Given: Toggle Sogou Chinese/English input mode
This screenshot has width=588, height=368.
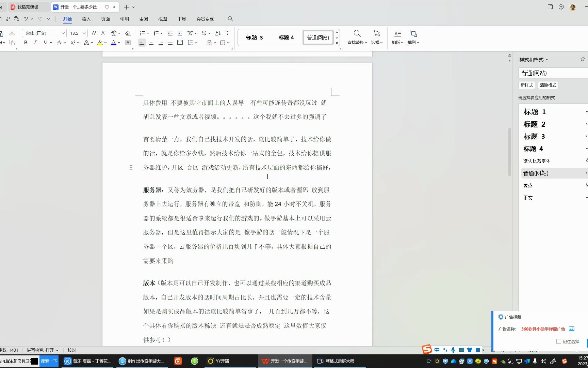Looking at the screenshot, I should (x=437, y=350).
